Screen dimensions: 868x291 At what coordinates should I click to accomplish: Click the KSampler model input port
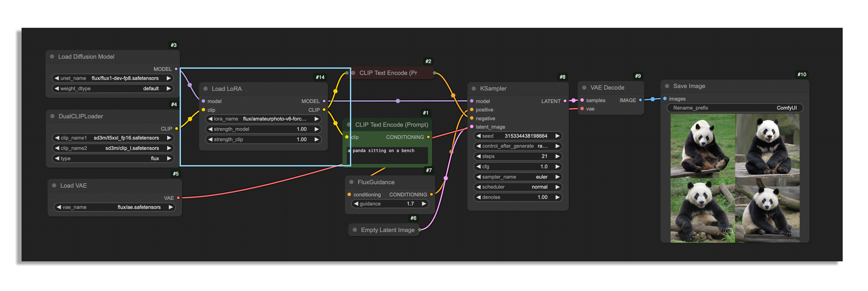click(472, 101)
